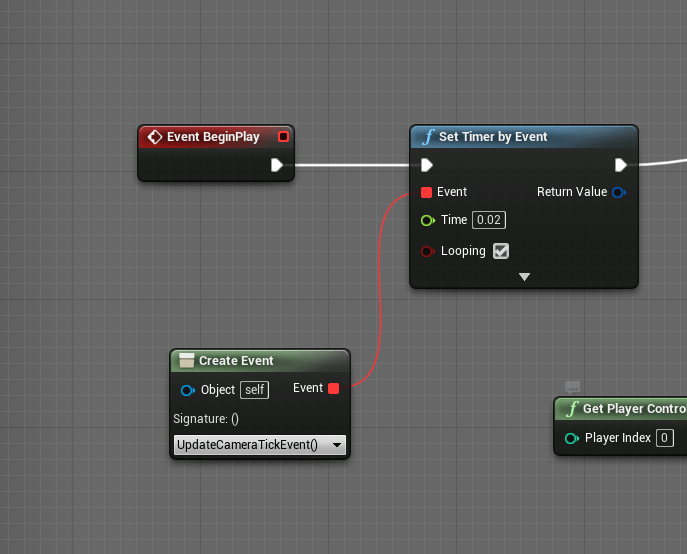Click the blue Return Value output pin

(619, 192)
